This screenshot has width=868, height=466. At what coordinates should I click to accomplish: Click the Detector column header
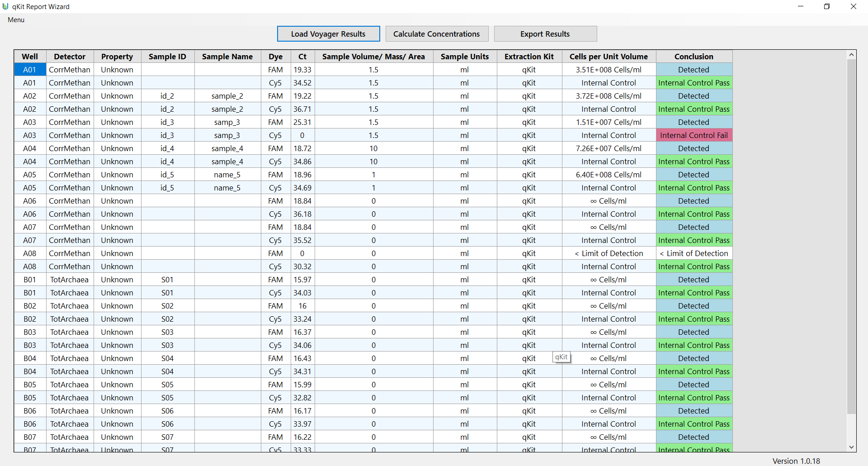coord(70,57)
